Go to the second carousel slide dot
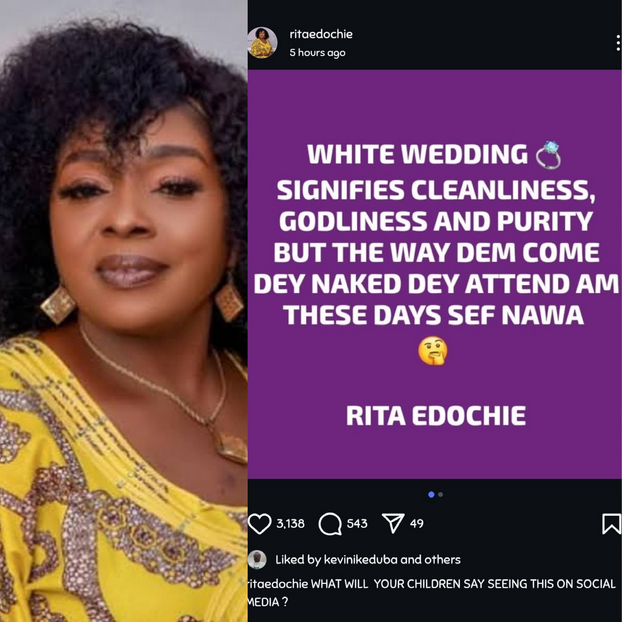The image size is (622, 622). coord(440,494)
